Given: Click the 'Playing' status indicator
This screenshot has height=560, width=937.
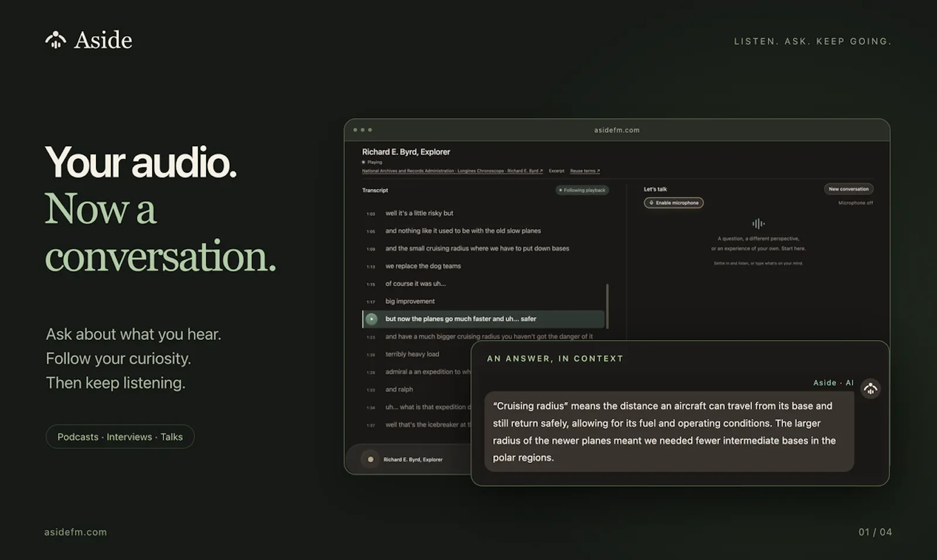Looking at the screenshot, I should click(x=372, y=162).
